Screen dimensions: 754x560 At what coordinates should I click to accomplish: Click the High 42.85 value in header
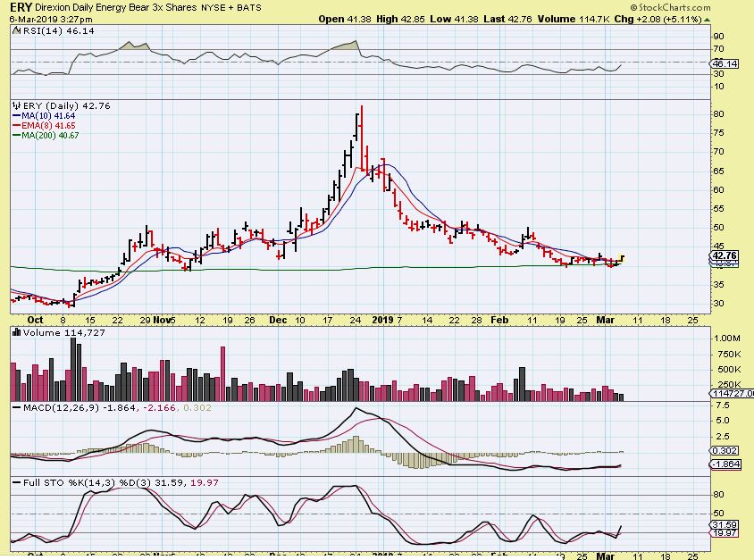coord(400,20)
